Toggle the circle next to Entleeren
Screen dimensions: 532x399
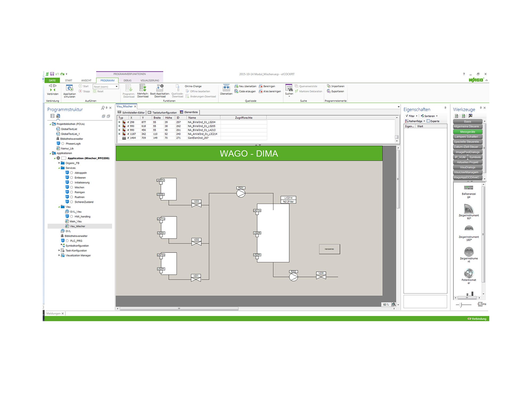(x=72, y=178)
